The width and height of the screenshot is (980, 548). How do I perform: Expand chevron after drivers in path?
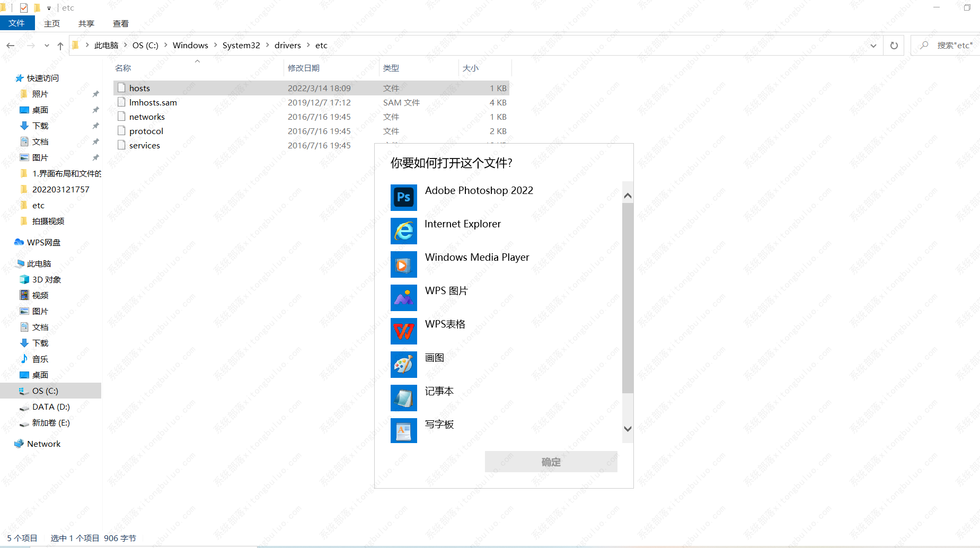tap(308, 45)
